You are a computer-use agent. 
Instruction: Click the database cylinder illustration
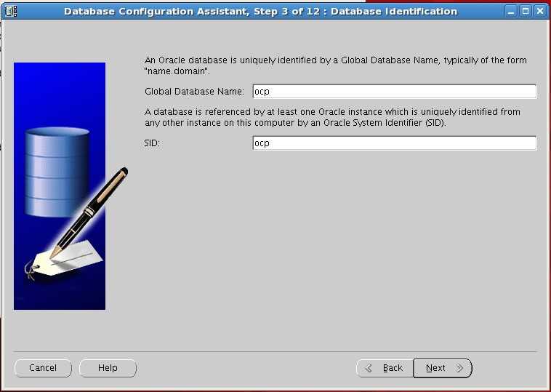point(57,172)
